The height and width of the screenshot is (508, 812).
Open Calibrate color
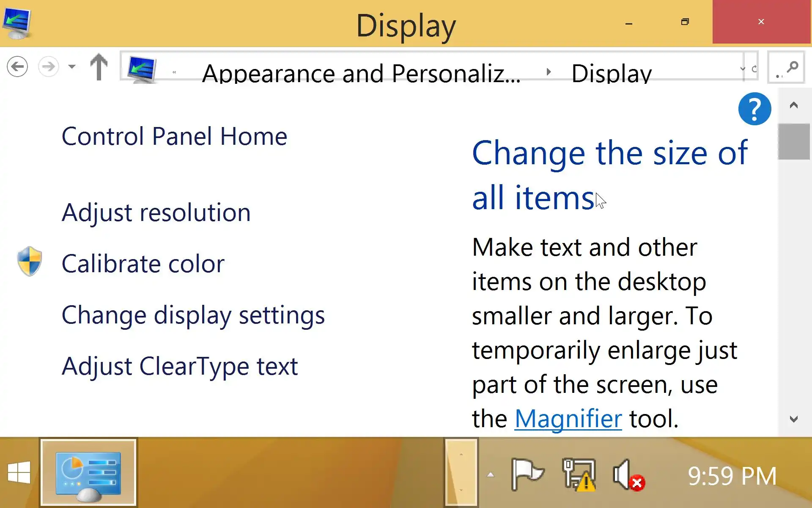pos(143,264)
